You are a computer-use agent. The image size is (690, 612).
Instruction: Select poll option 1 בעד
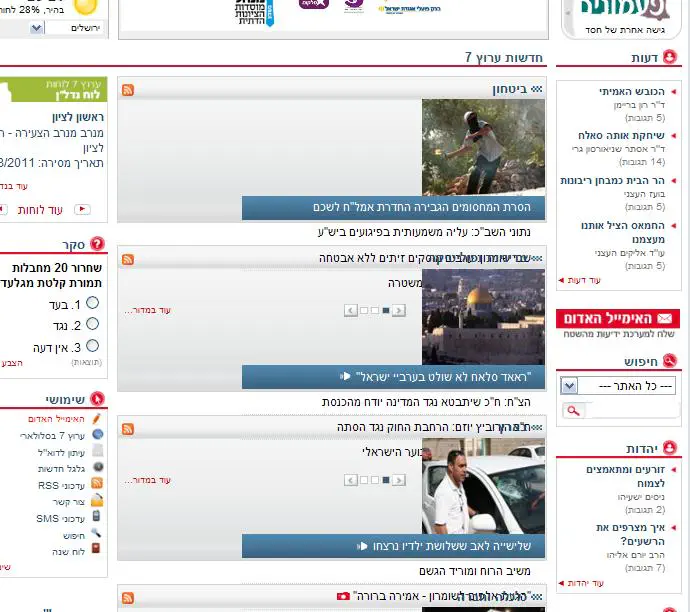(x=92, y=302)
